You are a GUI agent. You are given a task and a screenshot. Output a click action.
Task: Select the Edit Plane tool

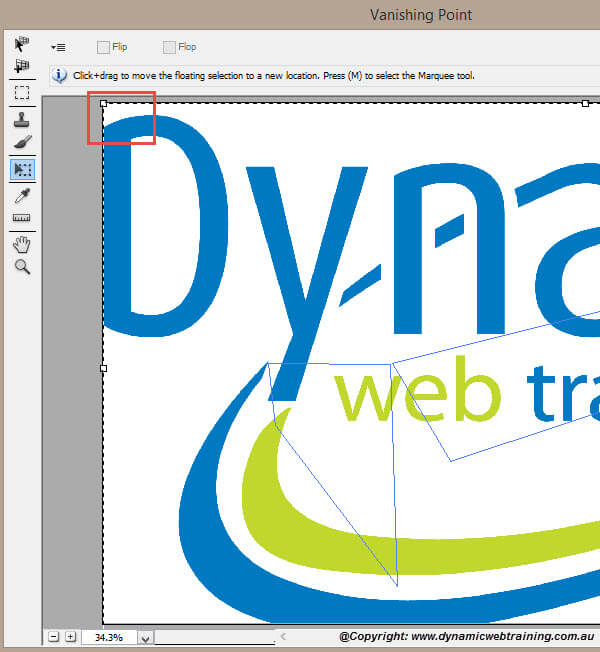coord(22,43)
